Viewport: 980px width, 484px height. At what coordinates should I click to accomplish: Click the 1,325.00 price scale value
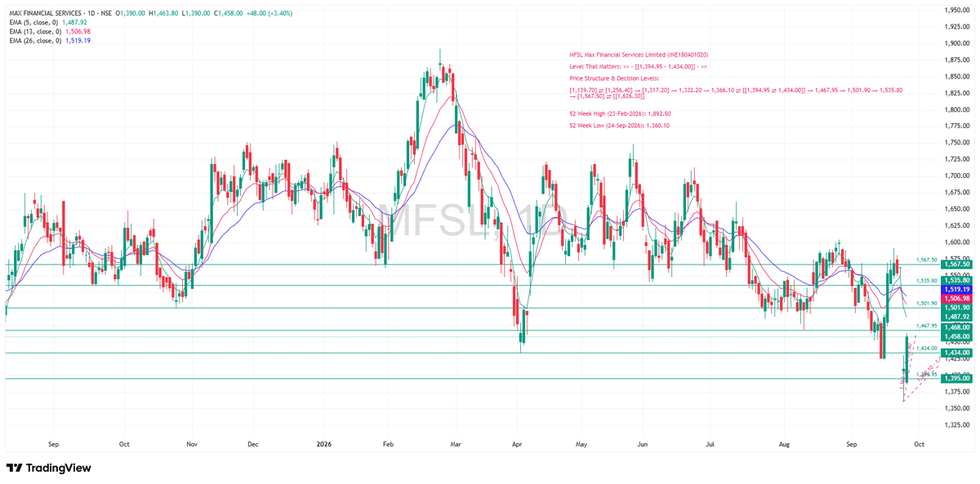(x=956, y=425)
